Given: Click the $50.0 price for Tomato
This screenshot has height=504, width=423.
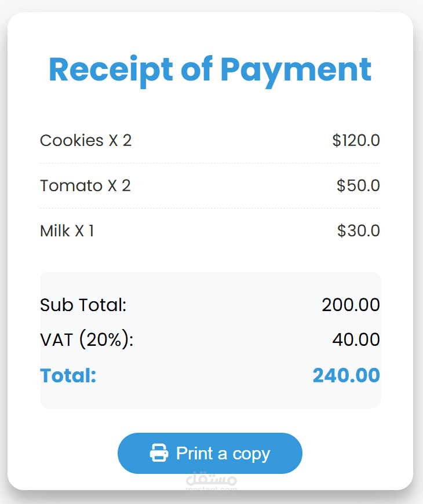Looking at the screenshot, I should coord(359,185).
